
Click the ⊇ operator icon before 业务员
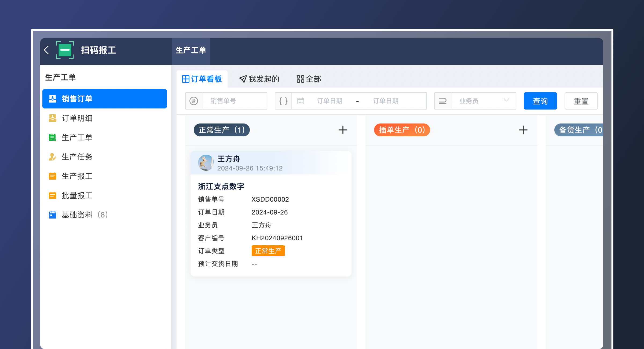442,101
